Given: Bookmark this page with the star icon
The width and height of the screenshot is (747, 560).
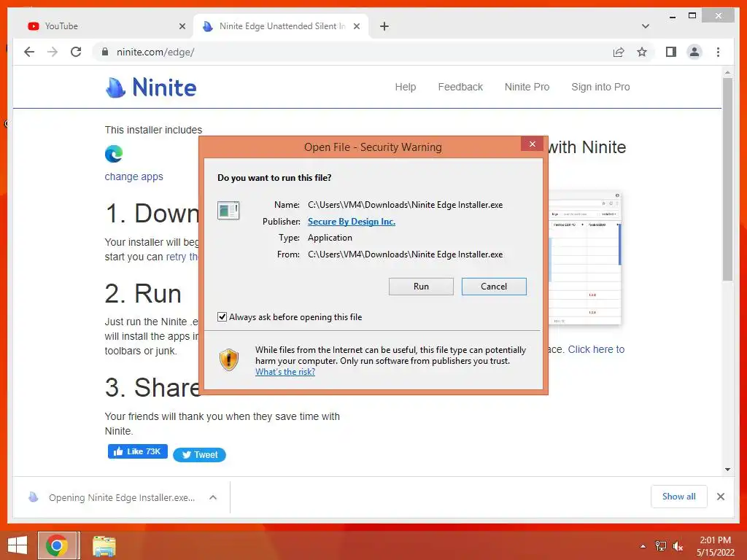Looking at the screenshot, I should tap(642, 52).
